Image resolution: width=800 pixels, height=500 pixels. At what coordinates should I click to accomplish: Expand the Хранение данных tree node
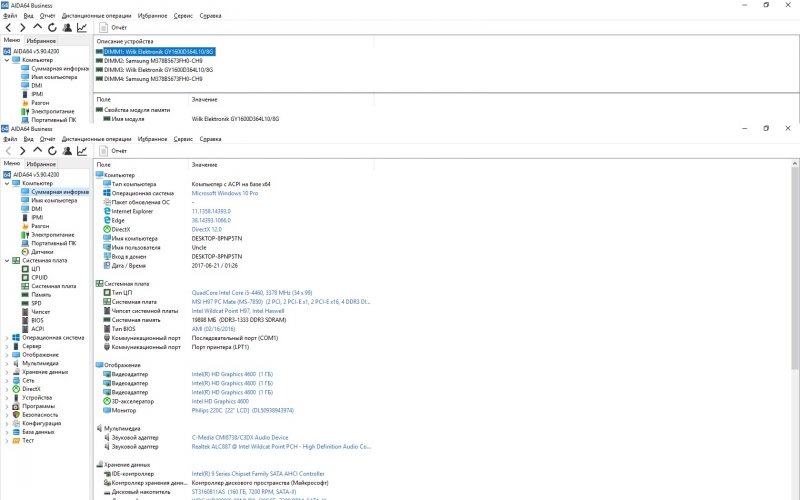7,372
